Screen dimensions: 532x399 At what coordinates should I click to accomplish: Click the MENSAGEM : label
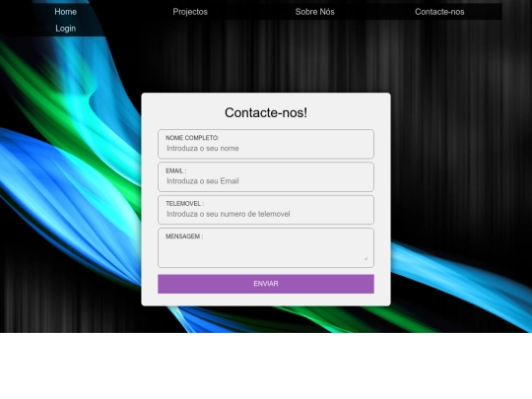tap(184, 236)
